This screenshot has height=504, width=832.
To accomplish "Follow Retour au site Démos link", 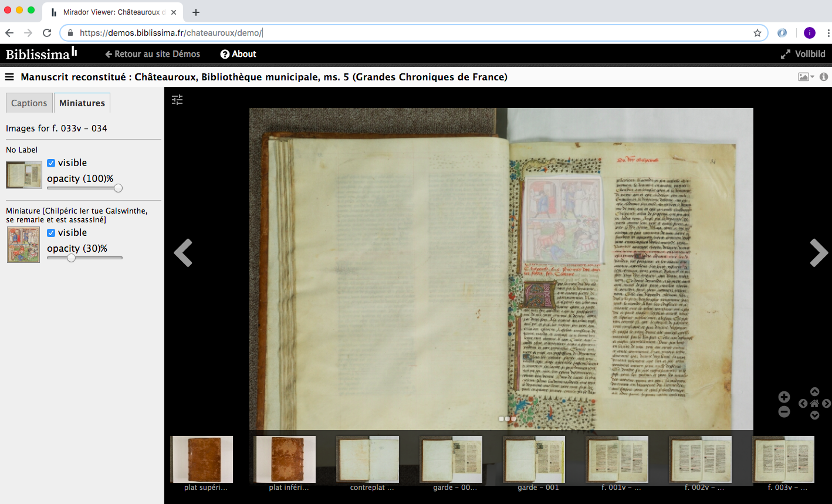I will tap(153, 54).
